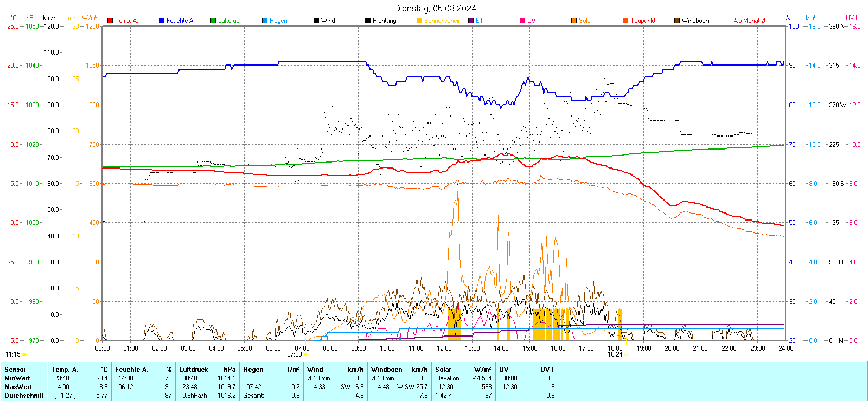Click the pink UV legend marker
Image resolution: width=868 pixels, height=401 pixels.
[522, 21]
